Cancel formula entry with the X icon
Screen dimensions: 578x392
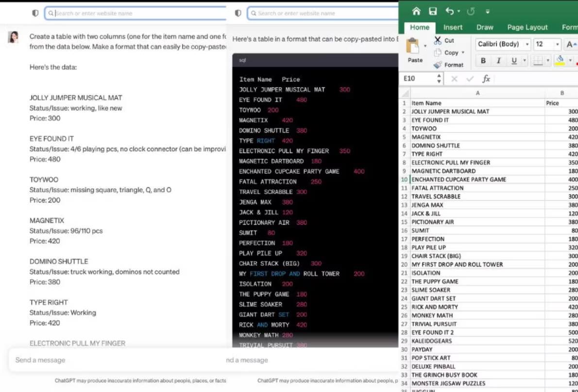(454, 79)
